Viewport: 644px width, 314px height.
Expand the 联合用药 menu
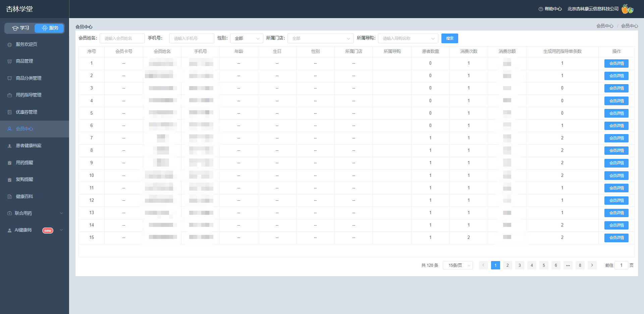pos(35,213)
